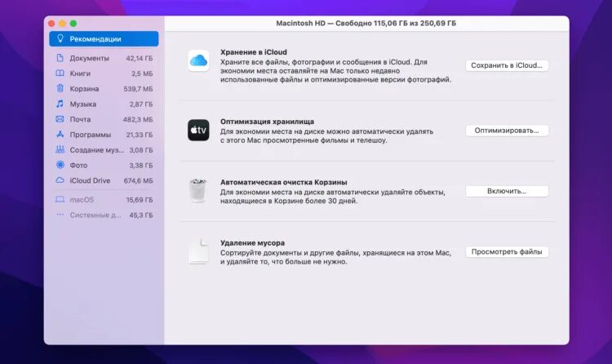Open the Музыка category
This screenshot has height=364, width=612.
point(104,104)
